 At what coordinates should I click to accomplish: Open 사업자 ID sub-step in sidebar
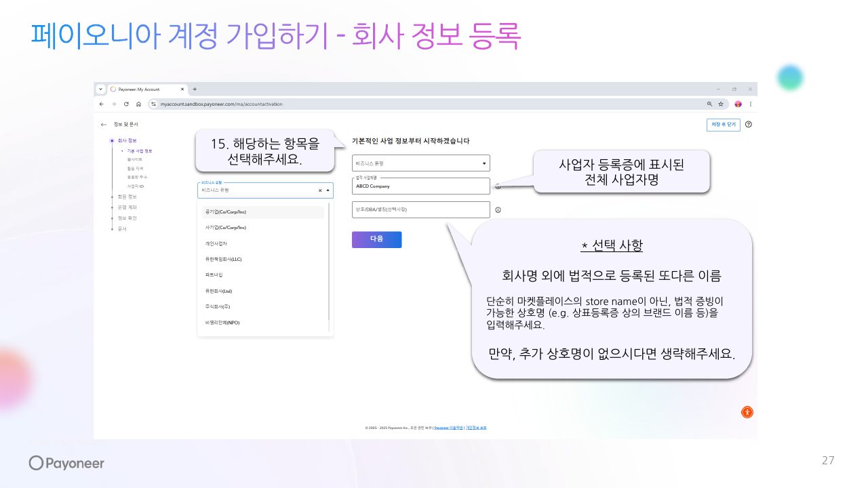[x=135, y=186]
